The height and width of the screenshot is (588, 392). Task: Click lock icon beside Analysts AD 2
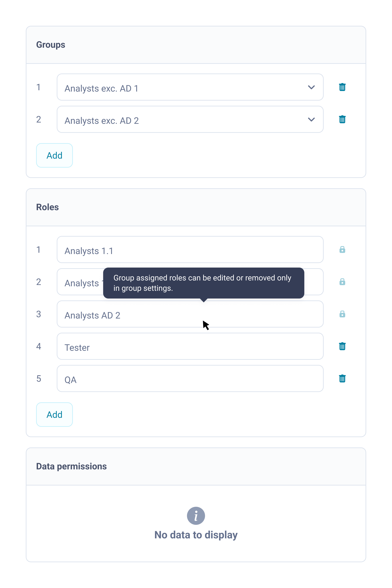tap(342, 314)
